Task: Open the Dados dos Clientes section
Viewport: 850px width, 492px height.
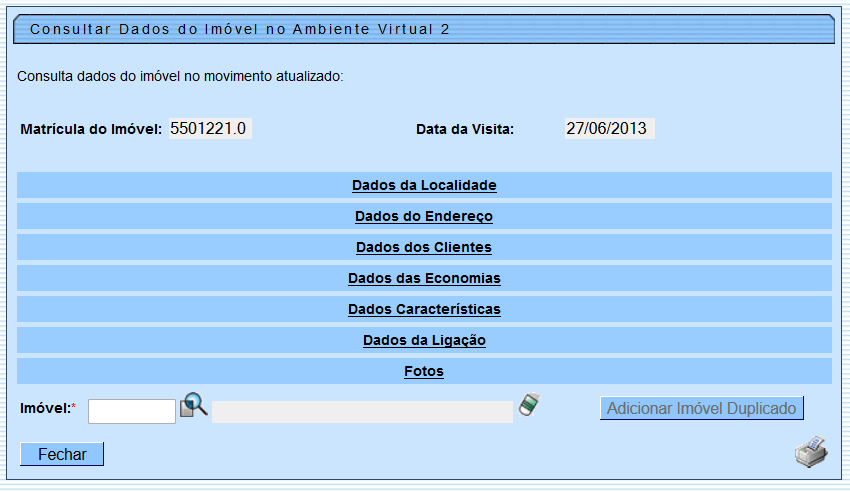Action: coord(424,247)
